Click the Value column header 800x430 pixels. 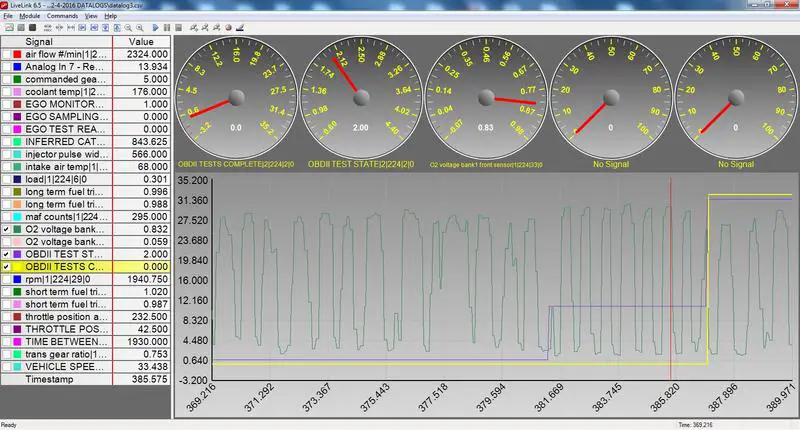coord(141,42)
